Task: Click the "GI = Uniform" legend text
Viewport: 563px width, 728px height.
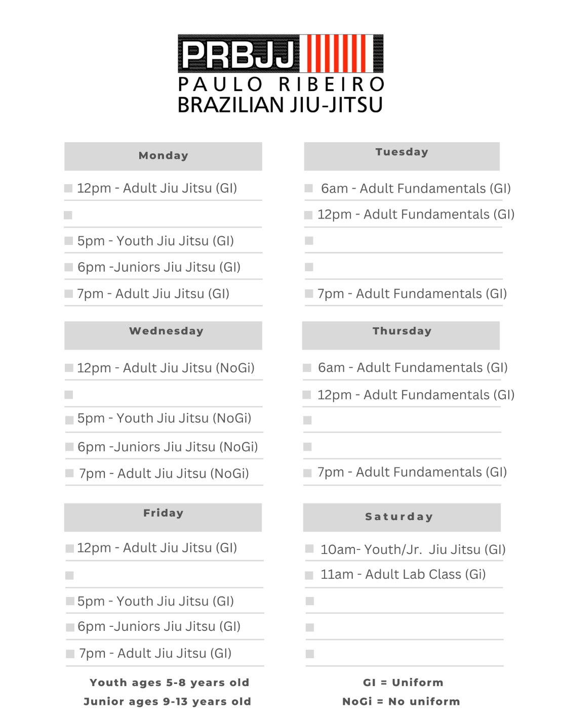Action: [403, 682]
